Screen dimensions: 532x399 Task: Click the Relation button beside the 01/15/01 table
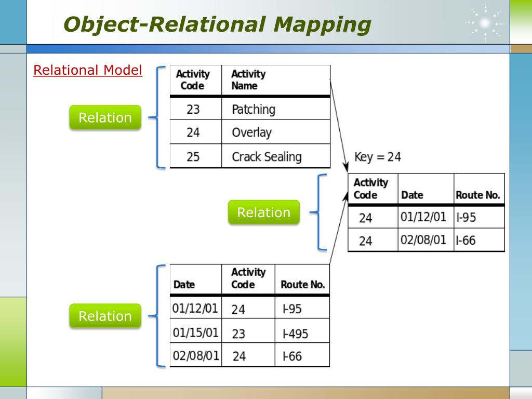(105, 316)
